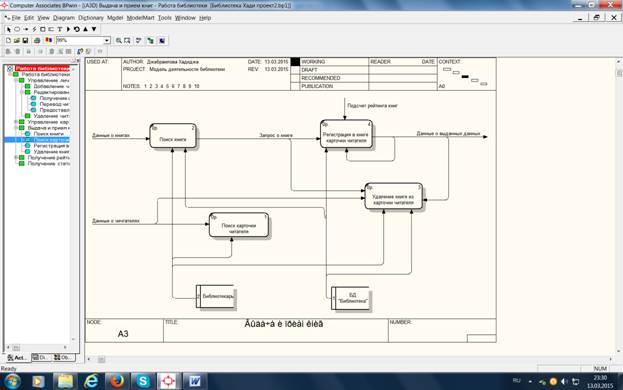Open the Diagram menu
Viewport: 623px width, 390px height.
pyautogui.click(x=64, y=18)
